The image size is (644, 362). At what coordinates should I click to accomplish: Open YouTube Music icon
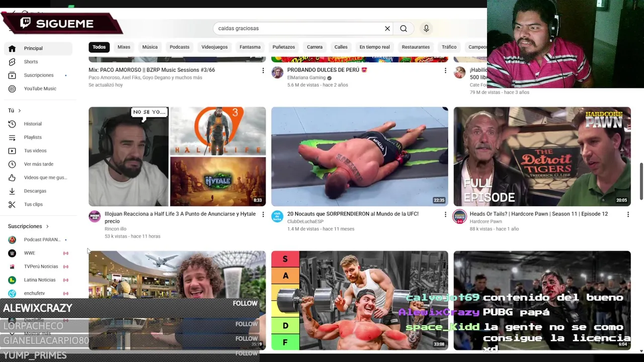pyautogui.click(x=12, y=88)
